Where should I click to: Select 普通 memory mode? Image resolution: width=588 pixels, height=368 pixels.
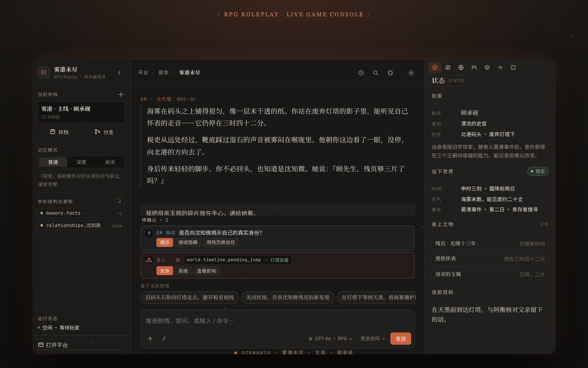tap(53, 162)
